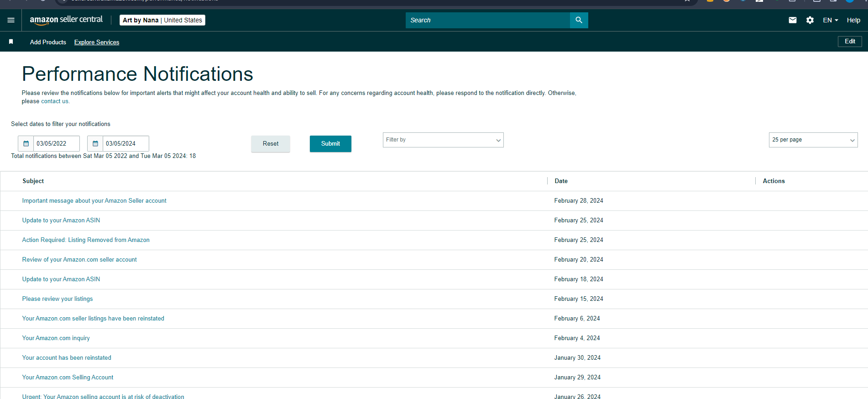Click the date for 'Action Required: Listing Removed' row
The image size is (868, 399).
pos(579,240)
